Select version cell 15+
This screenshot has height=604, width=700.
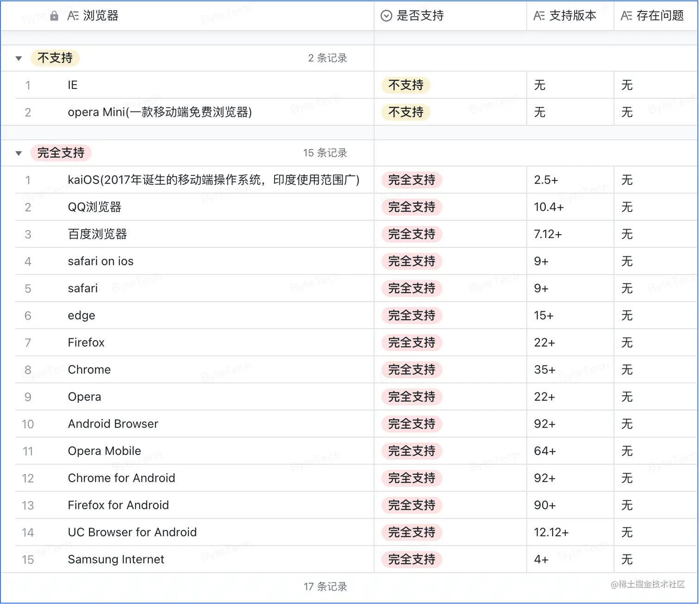570,316
